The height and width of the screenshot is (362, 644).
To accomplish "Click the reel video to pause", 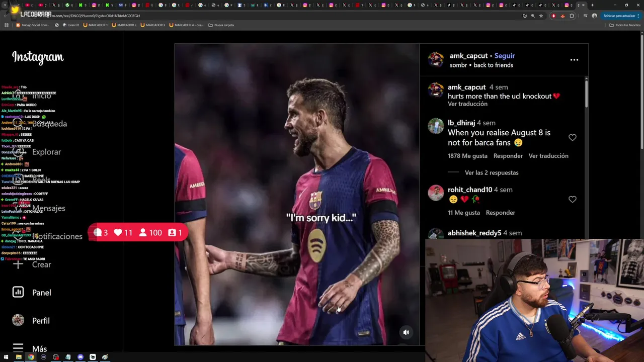I will [x=297, y=195].
